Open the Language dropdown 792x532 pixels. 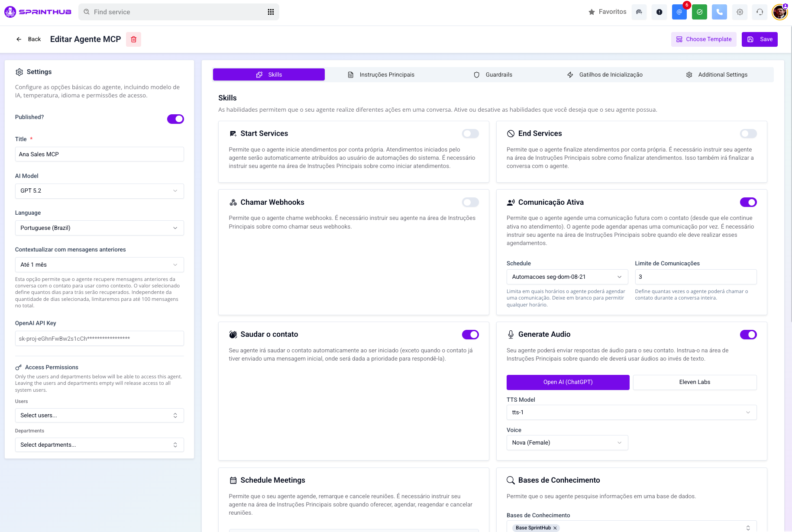[99, 228]
